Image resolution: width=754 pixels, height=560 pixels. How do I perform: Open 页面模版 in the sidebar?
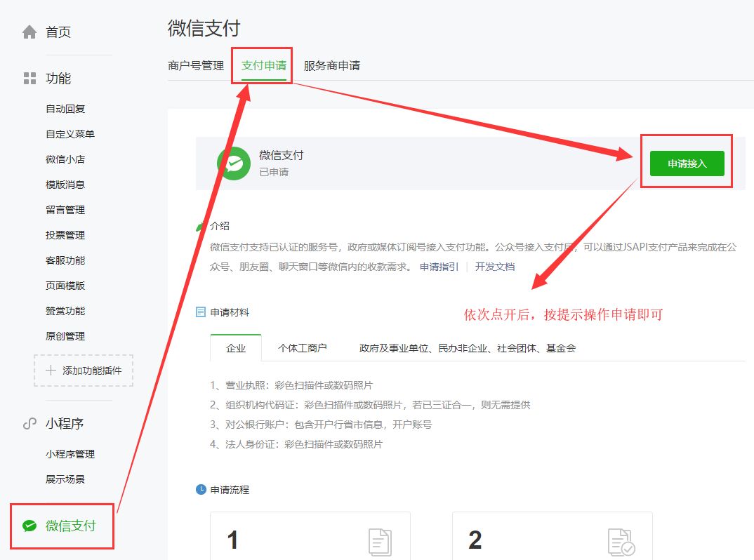(x=65, y=286)
